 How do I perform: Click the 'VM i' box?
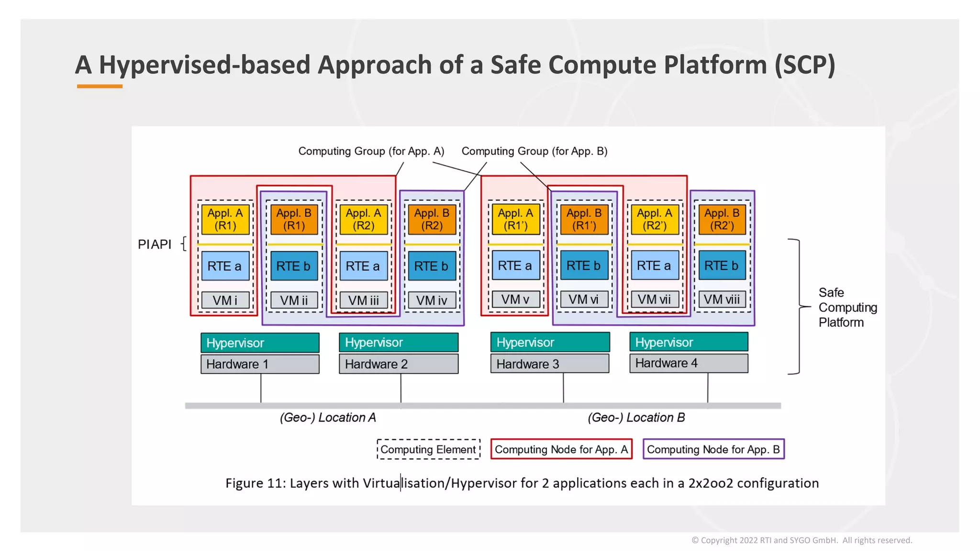click(x=225, y=300)
